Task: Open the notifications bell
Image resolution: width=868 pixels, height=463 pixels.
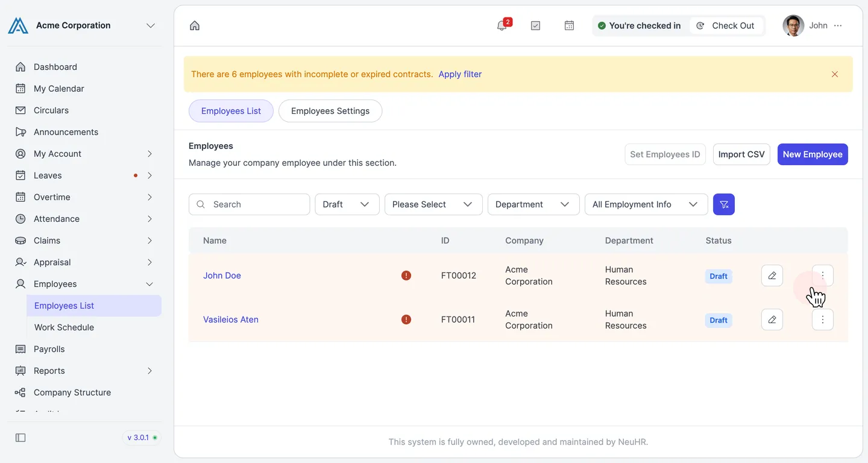Action: [502, 25]
